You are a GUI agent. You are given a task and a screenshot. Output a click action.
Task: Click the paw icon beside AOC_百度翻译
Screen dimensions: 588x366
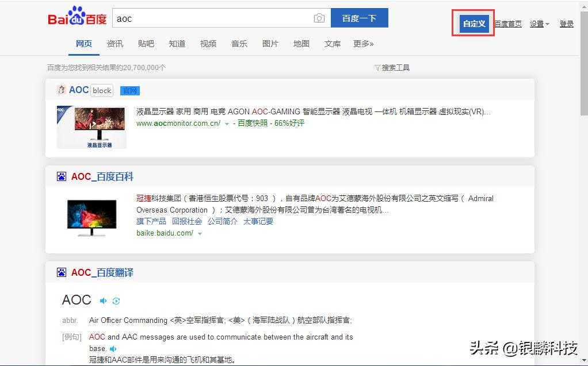tap(62, 272)
